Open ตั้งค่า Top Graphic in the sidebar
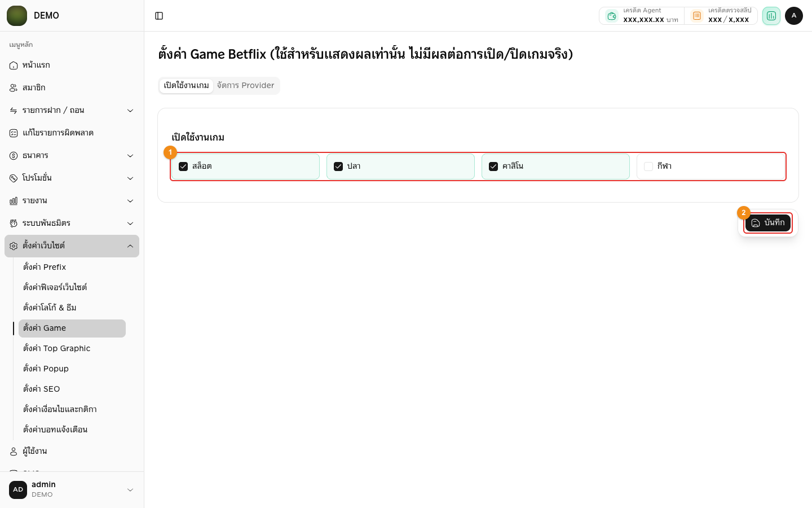This screenshot has width=812, height=508. (72, 348)
